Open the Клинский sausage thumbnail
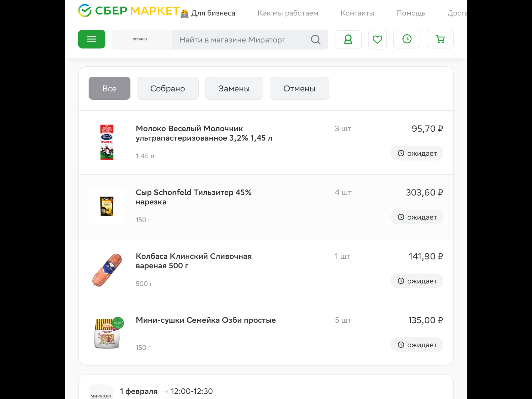The width and height of the screenshot is (532, 399). [x=107, y=270]
